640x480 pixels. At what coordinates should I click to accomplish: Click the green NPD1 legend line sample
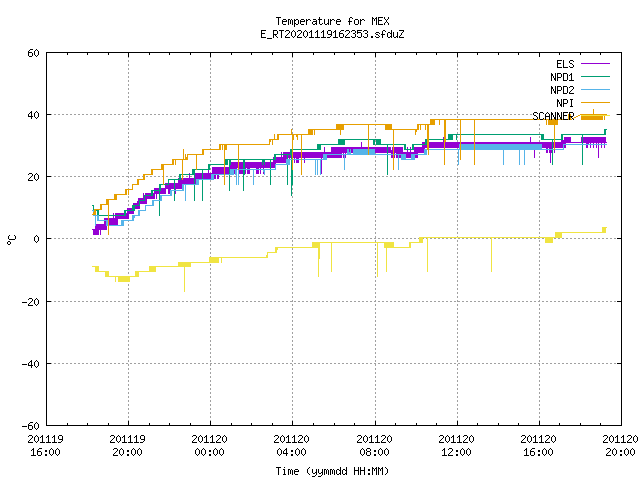595,76
